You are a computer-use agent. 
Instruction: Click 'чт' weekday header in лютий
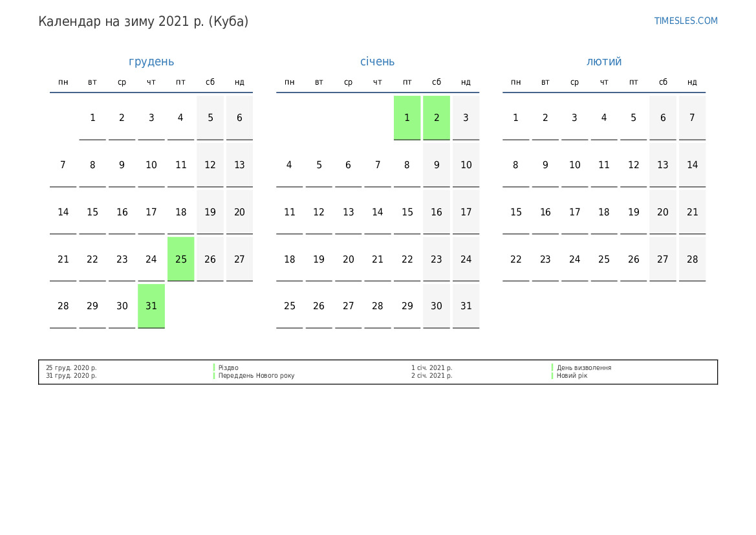coord(604,82)
